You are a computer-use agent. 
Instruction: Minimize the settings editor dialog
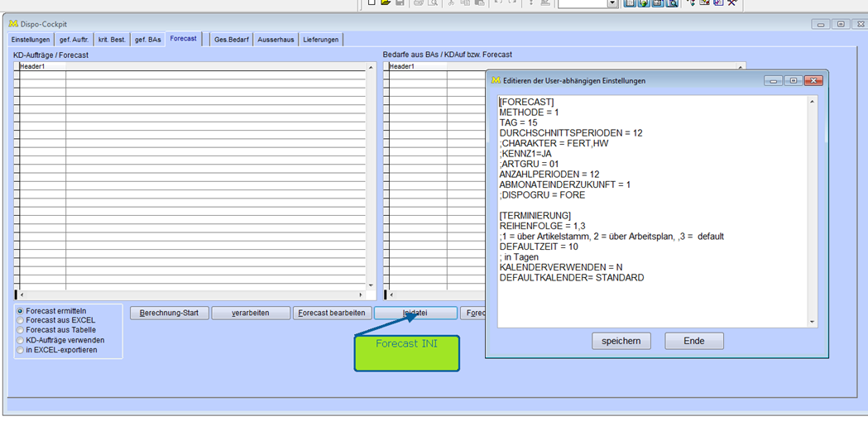[x=773, y=80]
